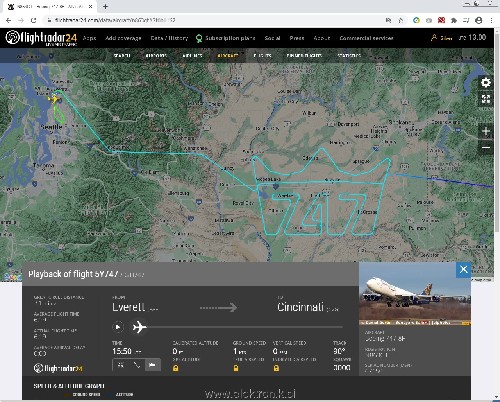This screenshot has width=500, height=402.
Task: Select the middle view mode button under time
Action: (x=137, y=365)
